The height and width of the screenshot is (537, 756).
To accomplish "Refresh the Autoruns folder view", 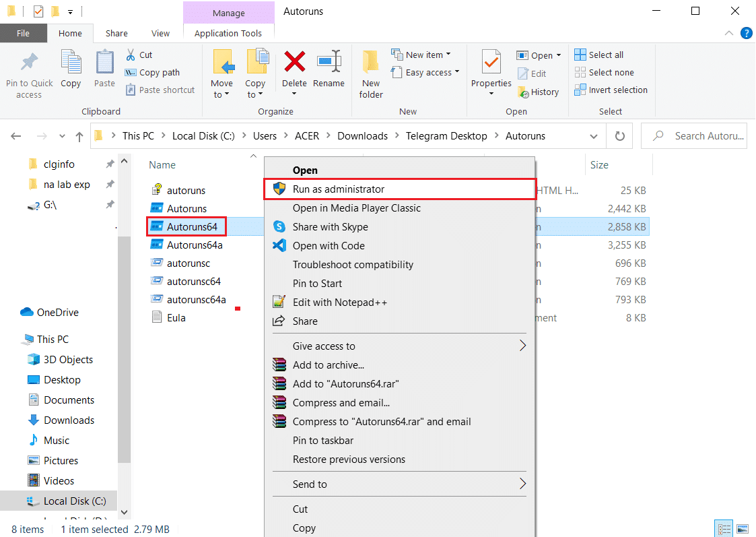I will [x=619, y=135].
